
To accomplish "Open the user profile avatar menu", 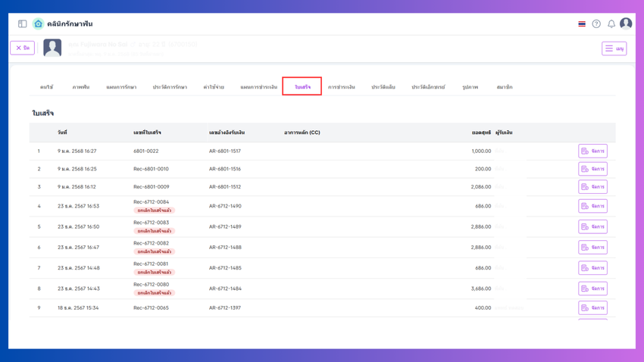I will [626, 24].
